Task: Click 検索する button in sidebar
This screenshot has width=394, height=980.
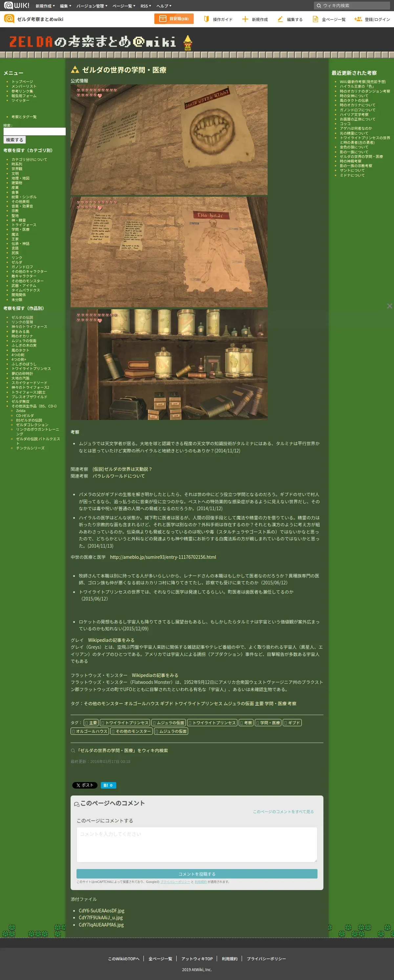Action: 14,140
